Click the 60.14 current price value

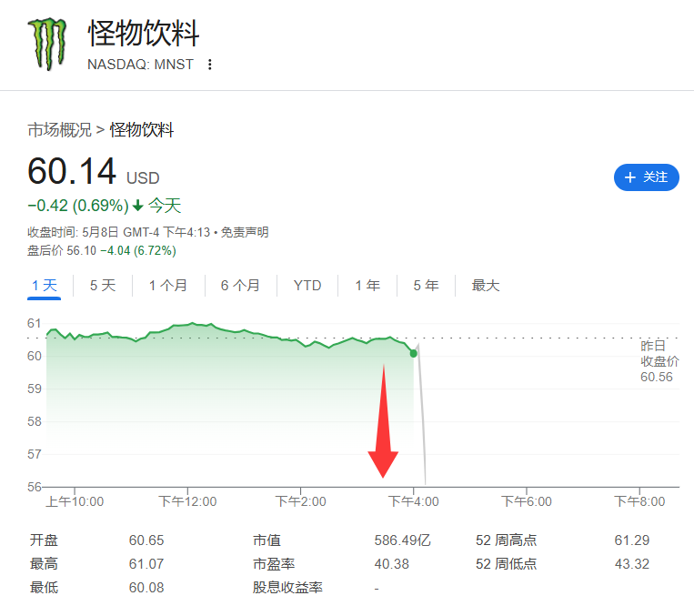[72, 171]
